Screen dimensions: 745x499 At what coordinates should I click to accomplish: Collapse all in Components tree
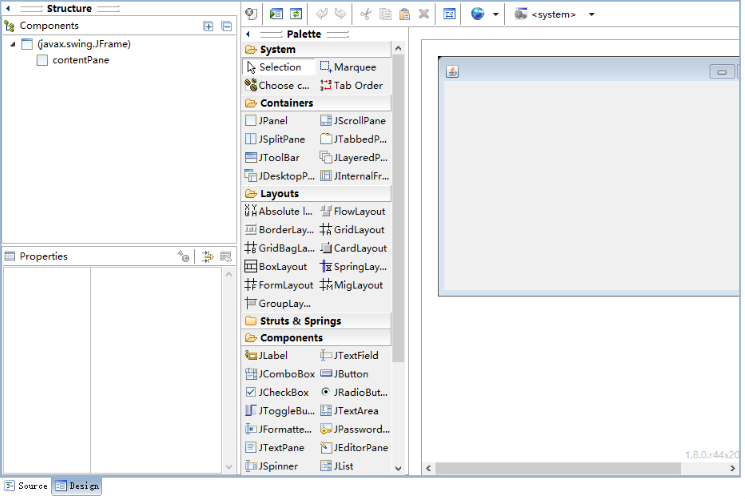[225, 26]
